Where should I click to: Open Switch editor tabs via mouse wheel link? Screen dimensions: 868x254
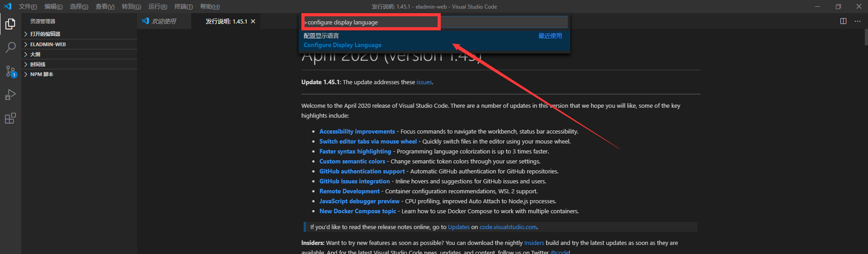point(368,142)
